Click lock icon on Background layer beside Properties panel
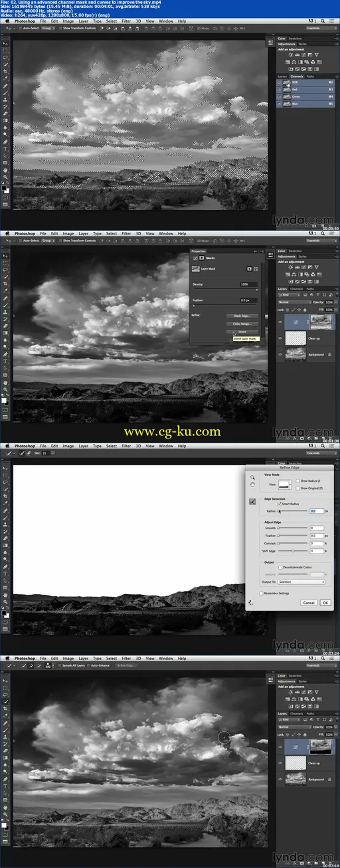Image resolution: width=340 pixels, height=868 pixels. click(x=331, y=354)
